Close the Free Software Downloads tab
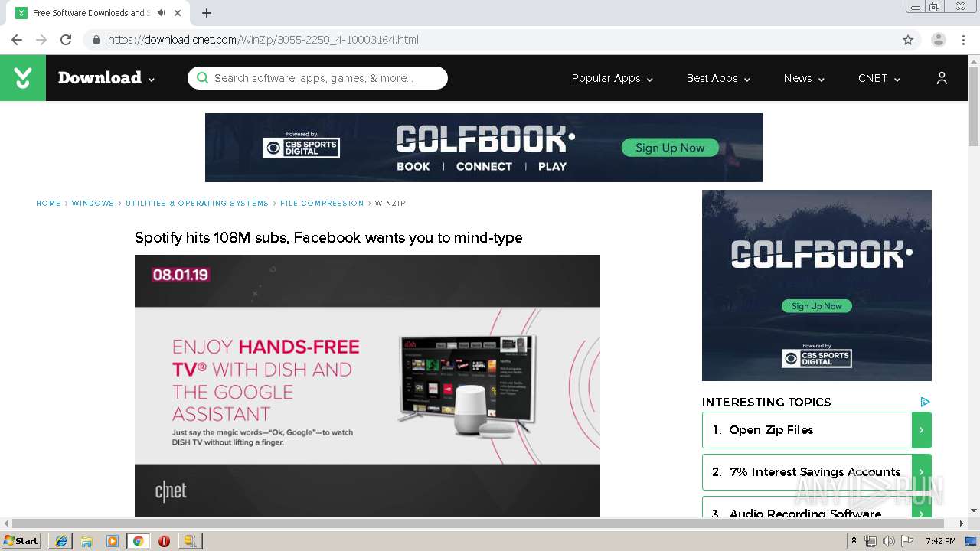980x551 pixels. coord(178,13)
